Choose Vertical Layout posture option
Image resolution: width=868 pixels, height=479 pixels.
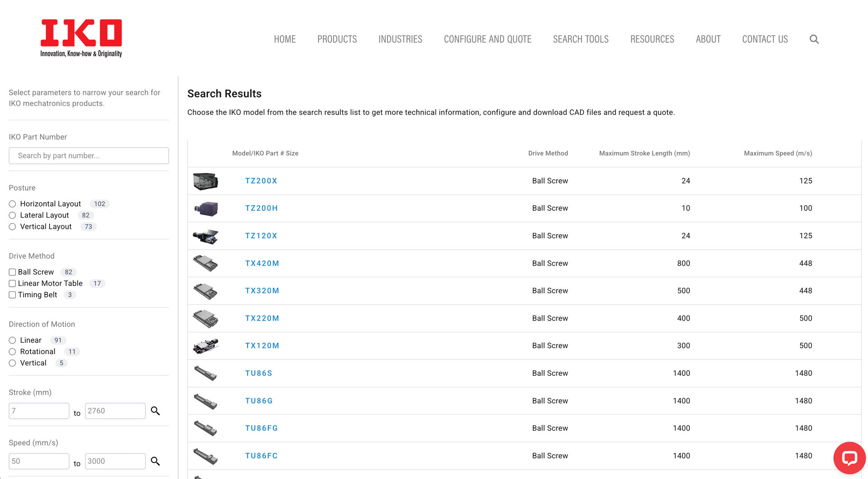12,227
